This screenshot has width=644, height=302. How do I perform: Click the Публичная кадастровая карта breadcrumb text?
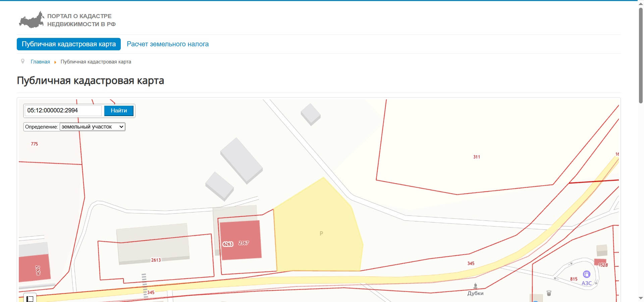(x=96, y=62)
